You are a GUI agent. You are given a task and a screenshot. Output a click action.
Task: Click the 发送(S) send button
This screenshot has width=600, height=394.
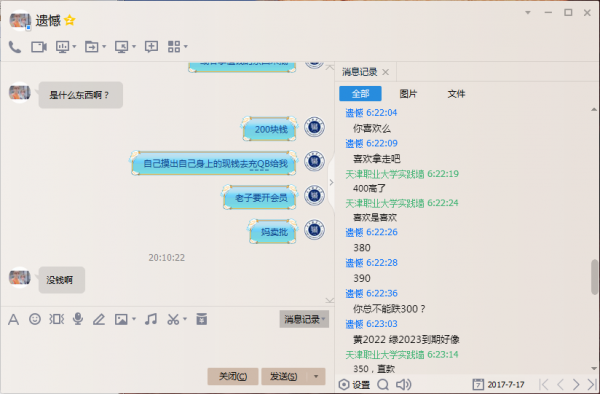click(x=284, y=376)
